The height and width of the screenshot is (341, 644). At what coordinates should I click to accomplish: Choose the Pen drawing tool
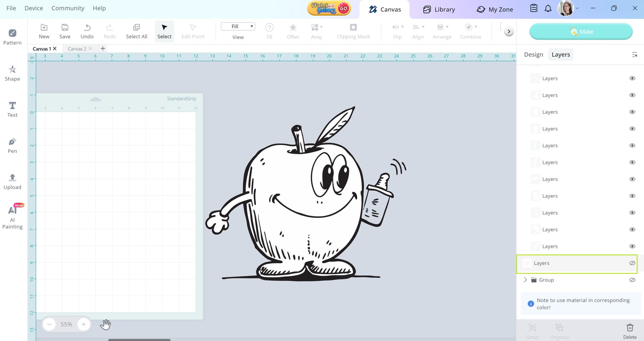click(12, 145)
